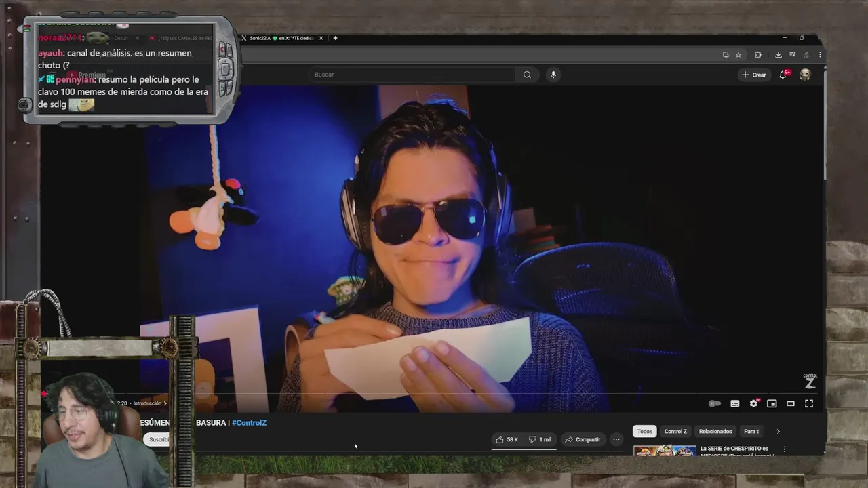Click inside the Buscar search field
Viewport: 868px width, 488px height.
(412, 75)
